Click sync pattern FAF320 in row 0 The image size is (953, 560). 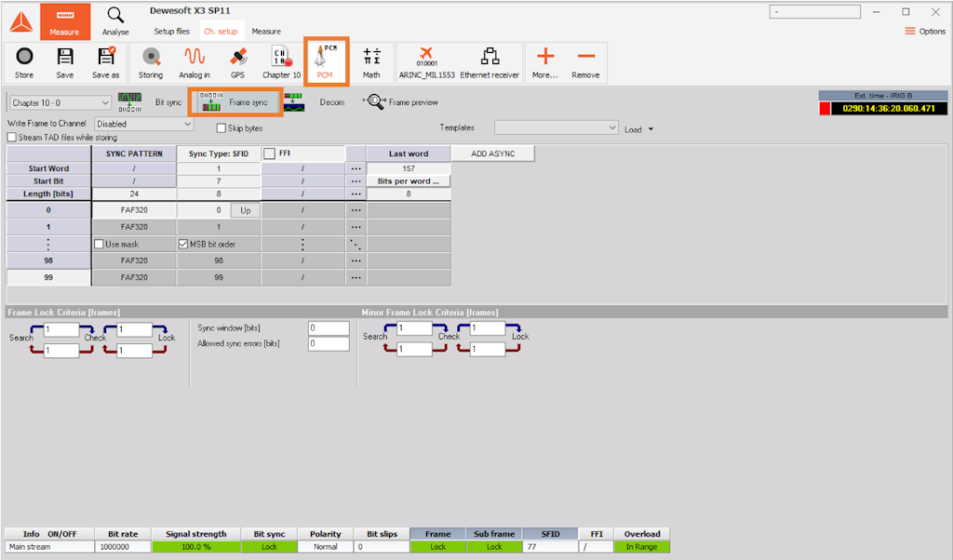134,210
